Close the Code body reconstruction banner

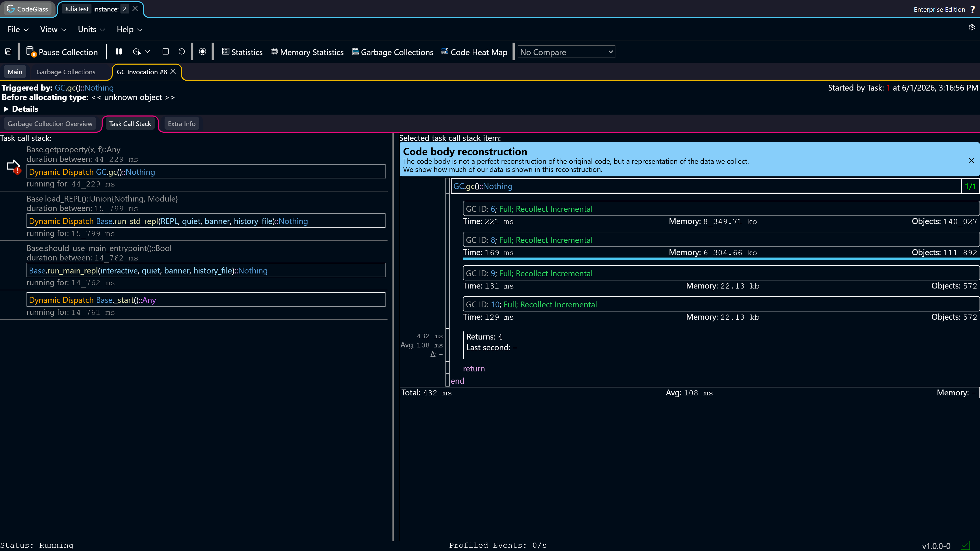(x=971, y=160)
